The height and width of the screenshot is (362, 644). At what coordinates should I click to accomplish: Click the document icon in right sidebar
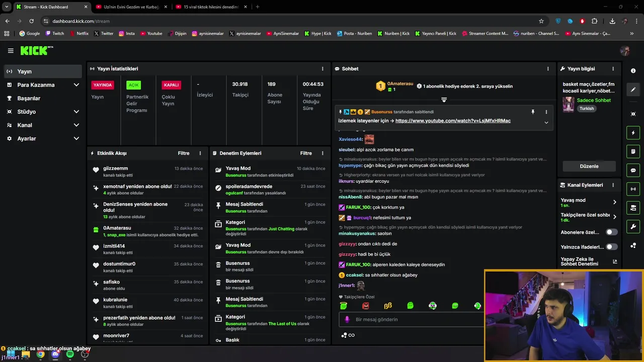click(x=633, y=151)
